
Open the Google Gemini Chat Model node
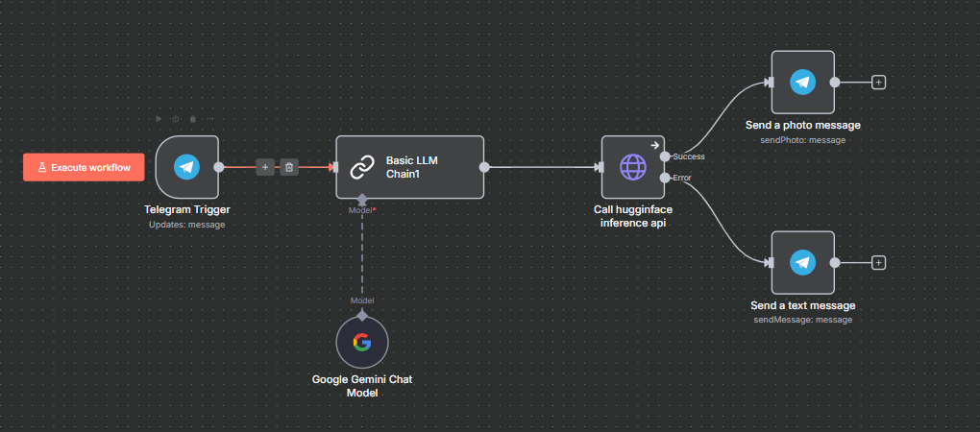[x=362, y=342]
